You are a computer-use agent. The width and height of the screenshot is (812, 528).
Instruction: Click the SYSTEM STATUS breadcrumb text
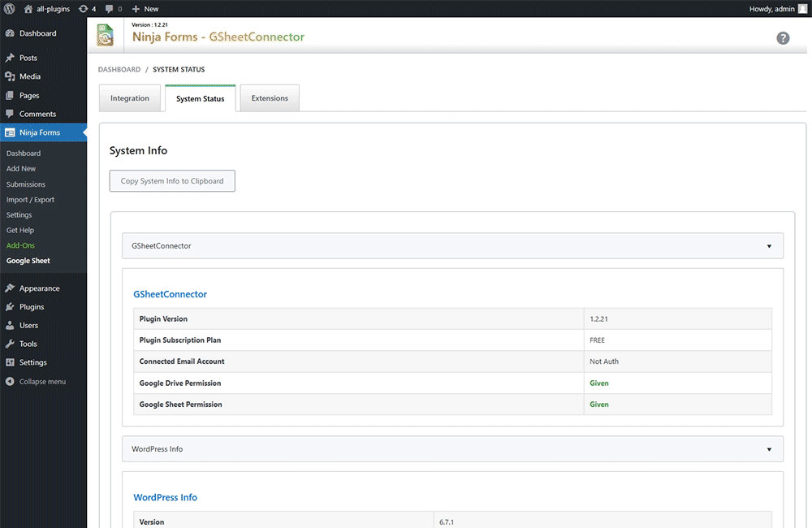(179, 69)
